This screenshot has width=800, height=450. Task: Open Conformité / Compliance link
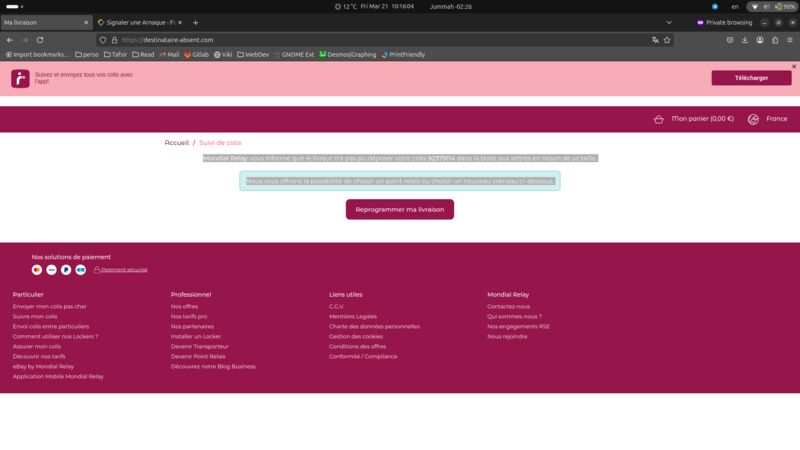[x=363, y=357]
